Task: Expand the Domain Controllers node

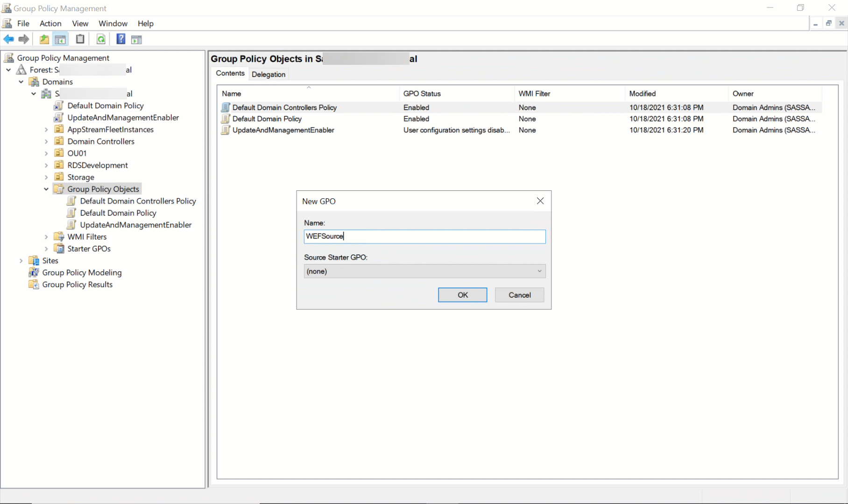Action: (46, 141)
